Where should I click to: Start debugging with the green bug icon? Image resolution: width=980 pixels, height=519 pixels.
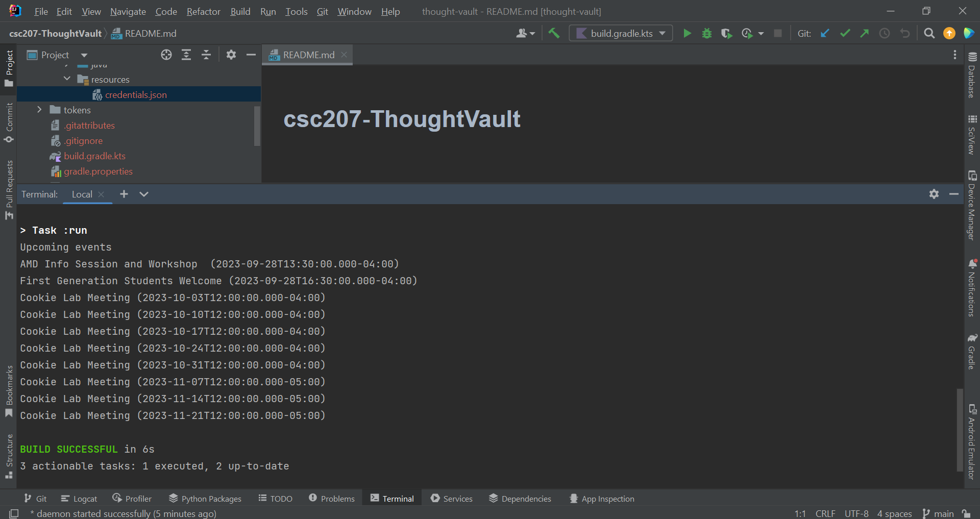click(707, 33)
